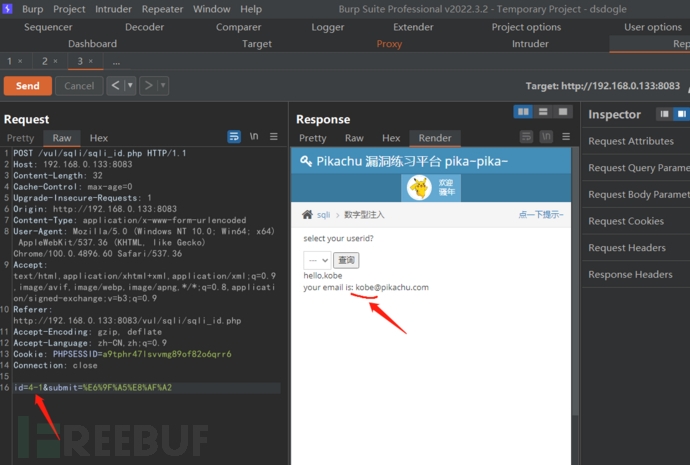Image resolution: width=690 pixels, height=465 pixels.
Task: Expand Response Headers section
Action: [x=636, y=275]
